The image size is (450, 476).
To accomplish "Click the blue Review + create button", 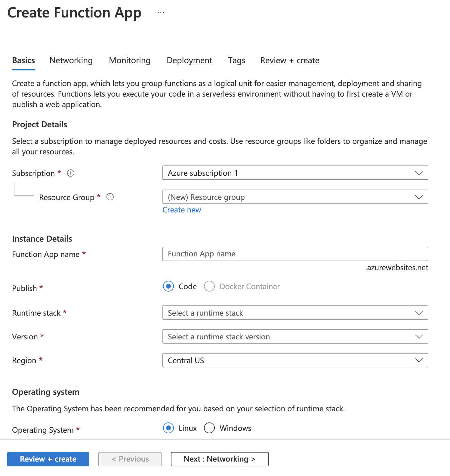I will pos(48,459).
